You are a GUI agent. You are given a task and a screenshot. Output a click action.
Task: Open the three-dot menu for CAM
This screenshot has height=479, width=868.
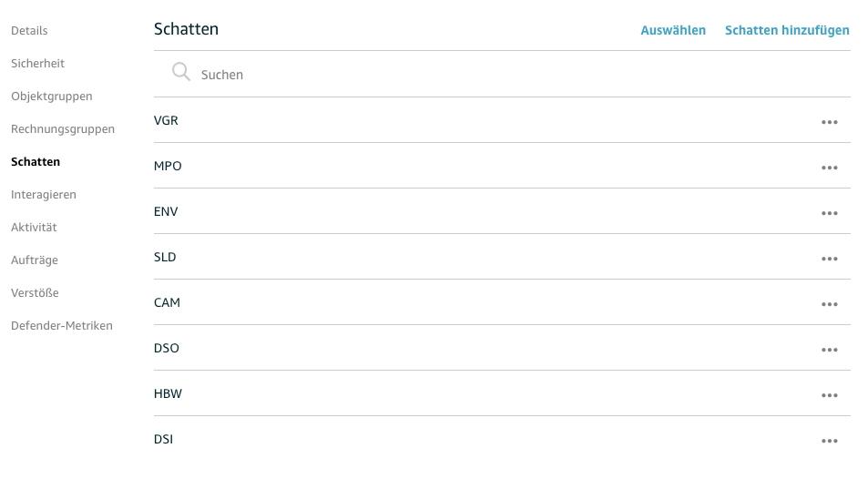[x=829, y=304]
